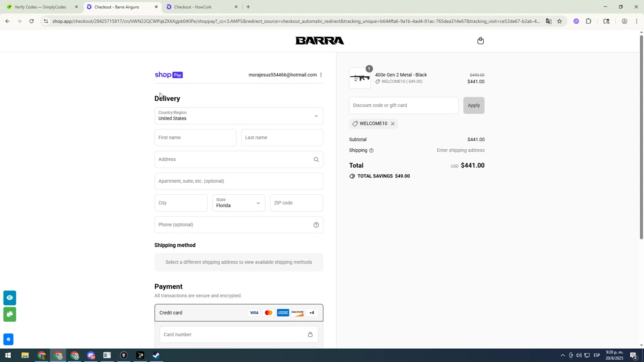The height and width of the screenshot is (362, 644).
Task: Click the eye icon on left sidebar
Action: click(9, 298)
